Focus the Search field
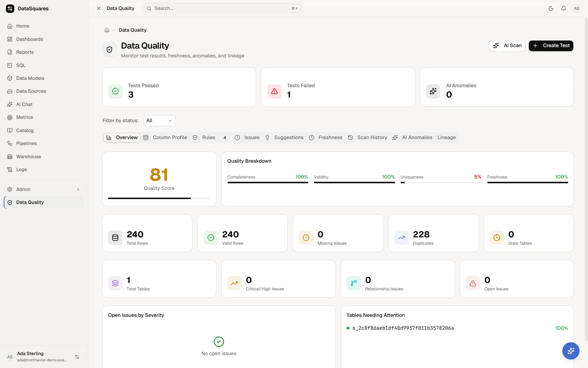This screenshot has height=368, width=588. click(223, 8)
